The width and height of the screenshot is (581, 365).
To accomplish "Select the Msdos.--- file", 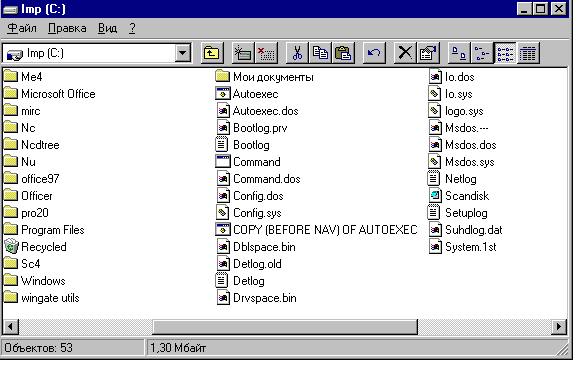I will coord(459,128).
